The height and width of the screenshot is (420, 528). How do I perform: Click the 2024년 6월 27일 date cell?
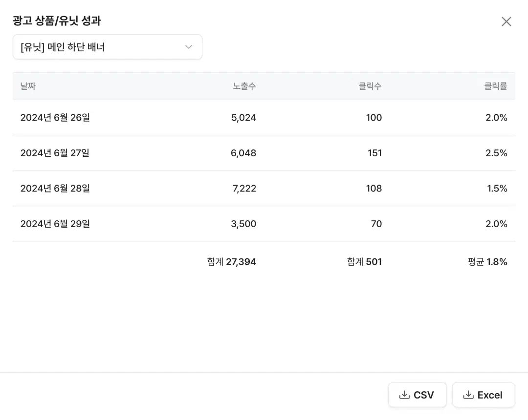(x=55, y=153)
